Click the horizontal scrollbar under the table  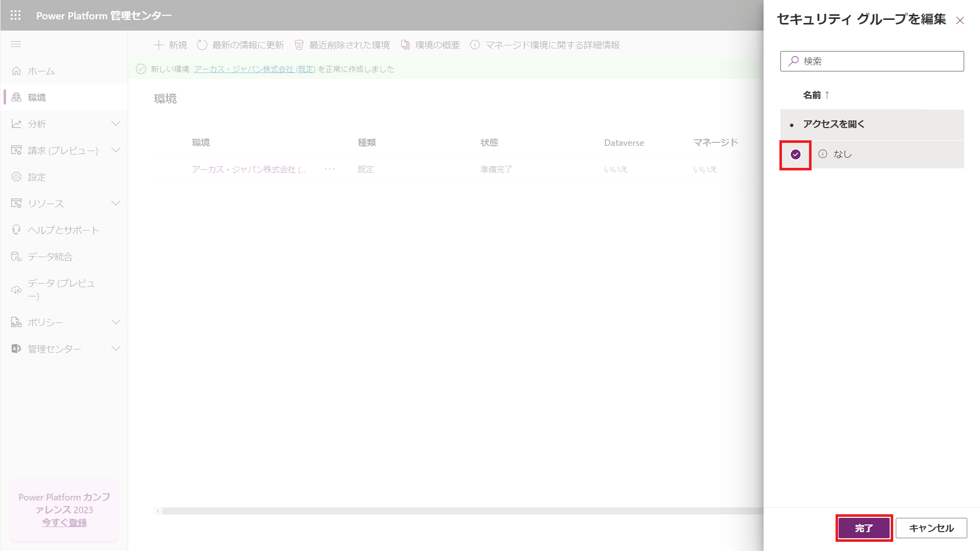(x=462, y=511)
